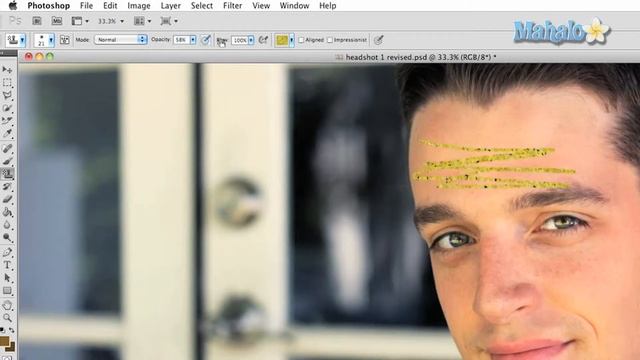Select the Eyedropper tool
Viewport: 640px width, 360px height.
7,133
